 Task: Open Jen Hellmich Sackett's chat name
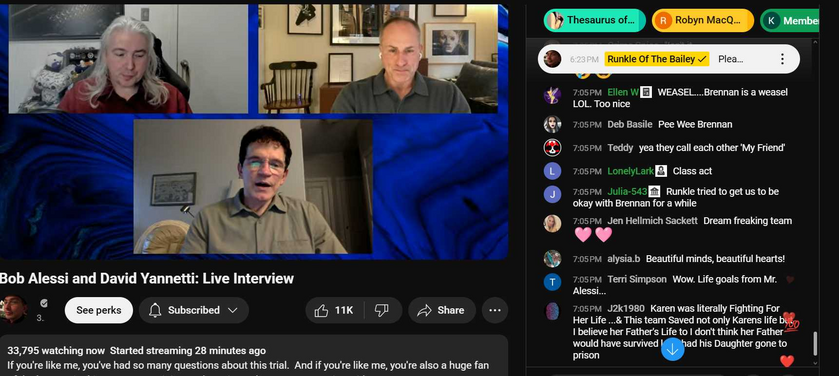[x=652, y=220]
